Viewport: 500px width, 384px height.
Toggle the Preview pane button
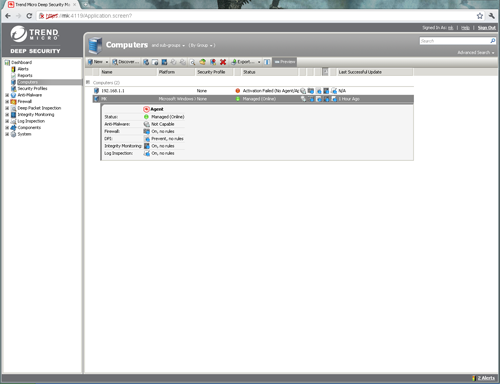[x=285, y=62]
